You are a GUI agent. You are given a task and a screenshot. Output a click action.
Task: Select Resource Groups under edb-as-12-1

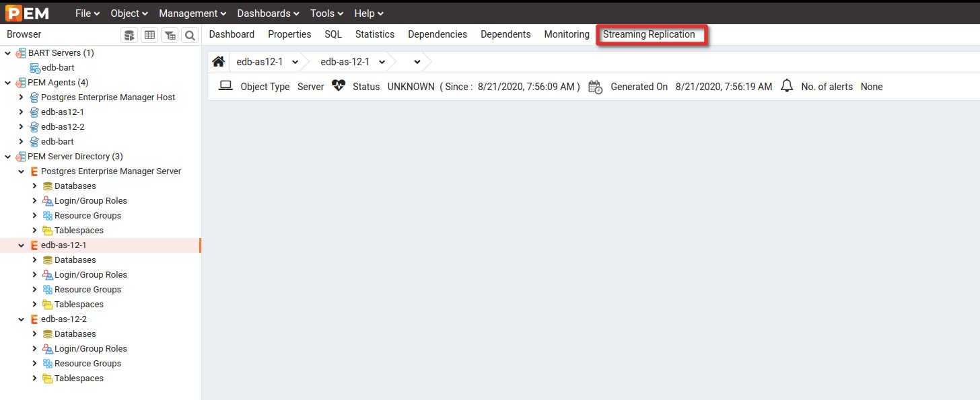87,290
